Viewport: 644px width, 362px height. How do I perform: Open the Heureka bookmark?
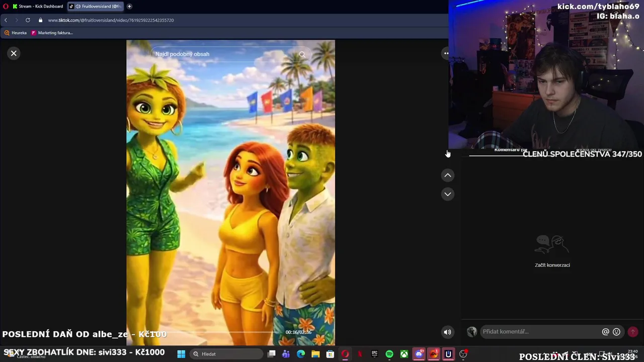pos(16,33)
